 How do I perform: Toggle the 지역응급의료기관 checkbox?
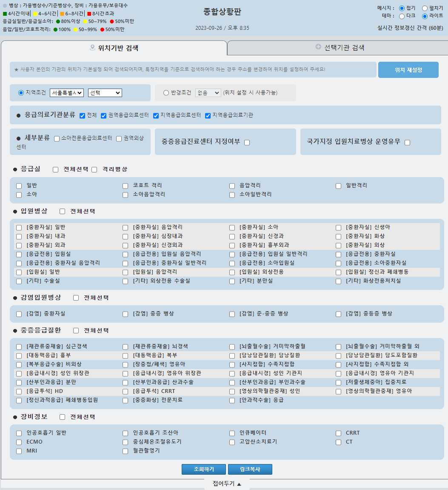coord(208,116)
